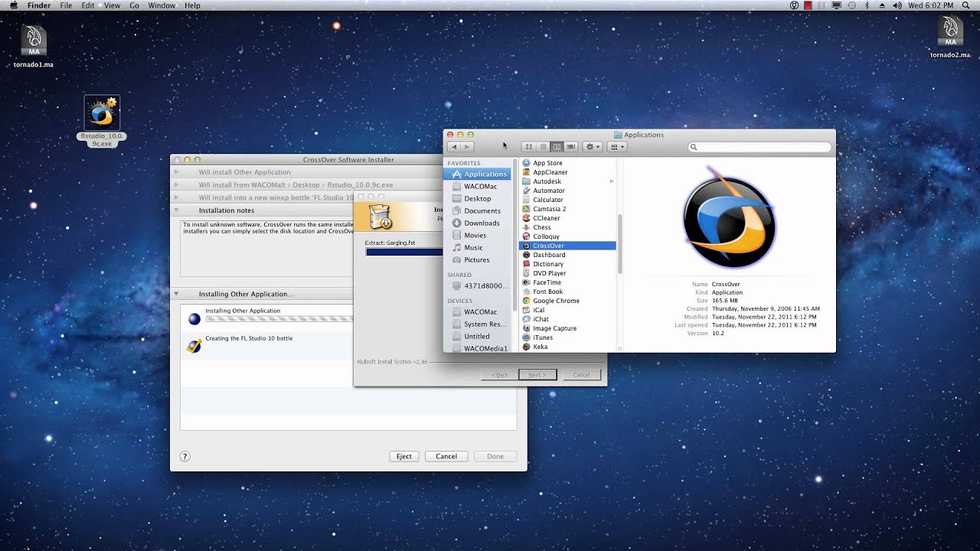
Task: Click the Finder search field
Action: pos(759,147)
